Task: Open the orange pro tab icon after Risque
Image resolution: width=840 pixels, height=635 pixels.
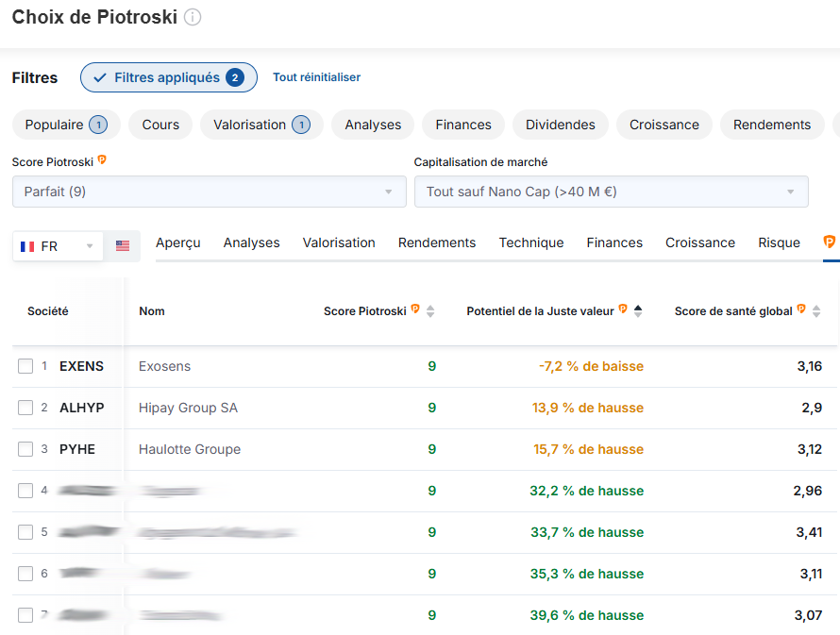Action: 829,242
